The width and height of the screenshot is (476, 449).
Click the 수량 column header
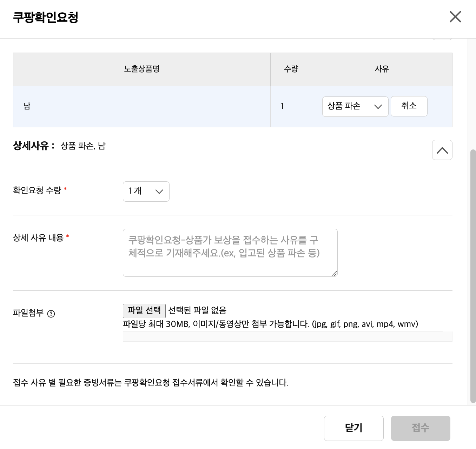point(291,69)
